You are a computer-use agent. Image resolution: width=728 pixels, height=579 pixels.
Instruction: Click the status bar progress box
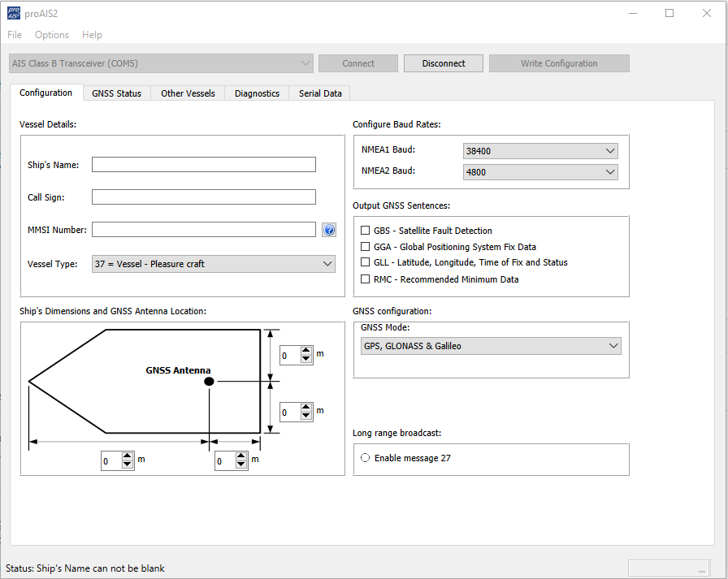click(669, 568)
